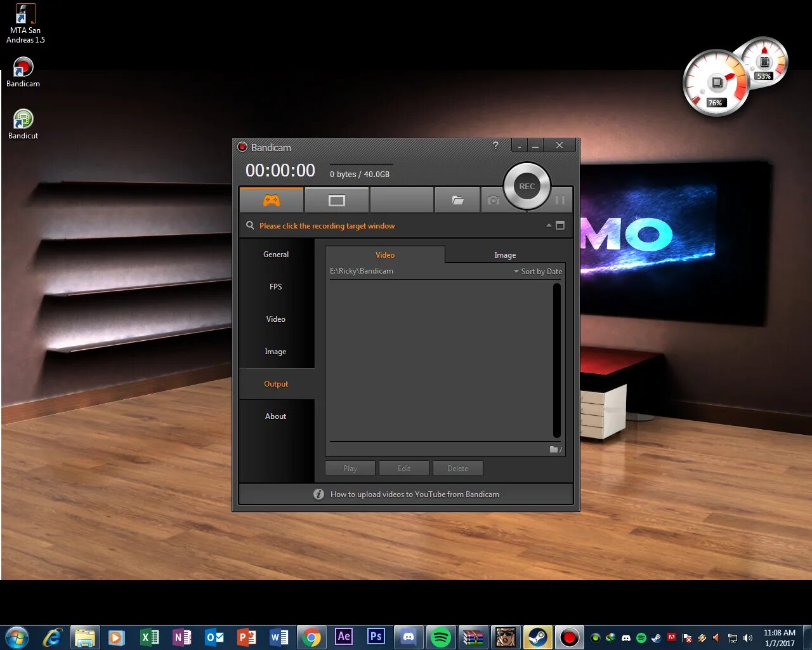The width and height of the screenshot is (812, 650).
Task: Click the CPU meter gadget showing 76%
Action: pyautogui.click(x=716, y=83)
